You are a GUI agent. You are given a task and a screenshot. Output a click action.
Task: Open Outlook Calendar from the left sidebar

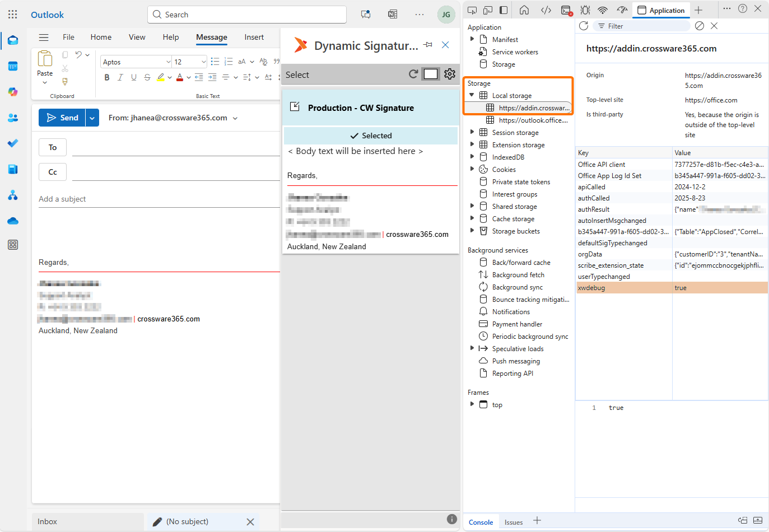click(13, 66)
